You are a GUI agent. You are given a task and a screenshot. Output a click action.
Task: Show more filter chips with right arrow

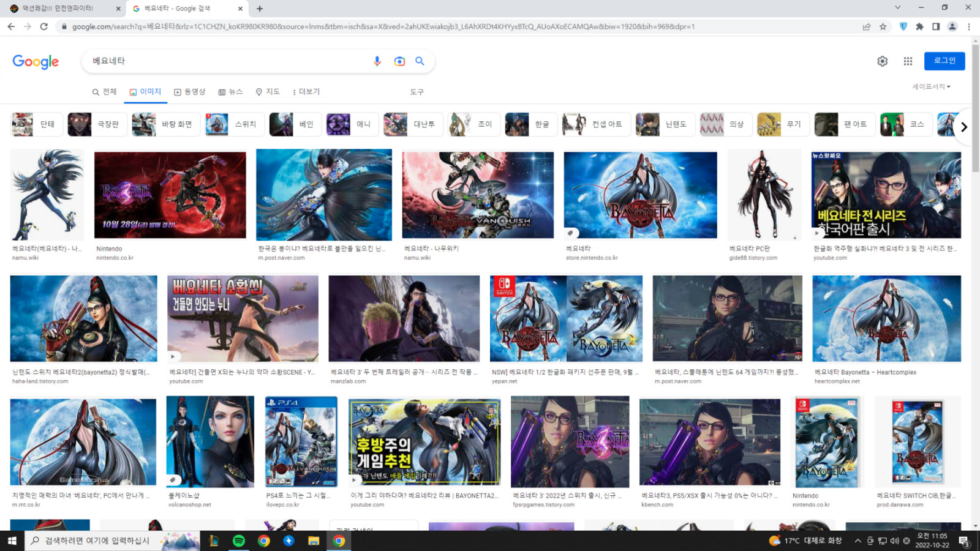(x=963, y=127)
